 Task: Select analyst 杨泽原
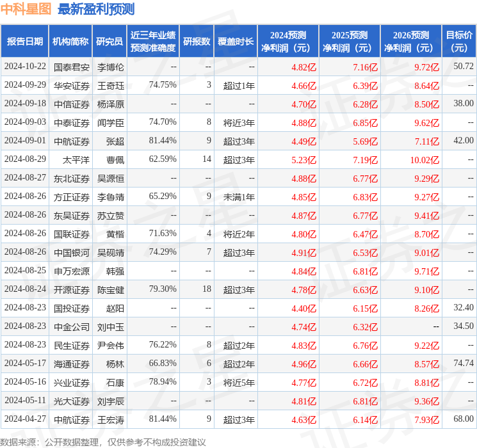tap(110, 104)
